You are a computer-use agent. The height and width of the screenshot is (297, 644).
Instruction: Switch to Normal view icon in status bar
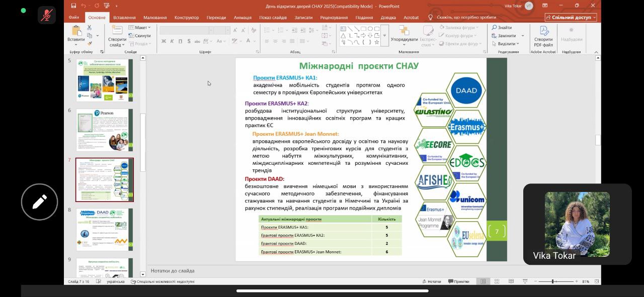click(x=483, y=281)
